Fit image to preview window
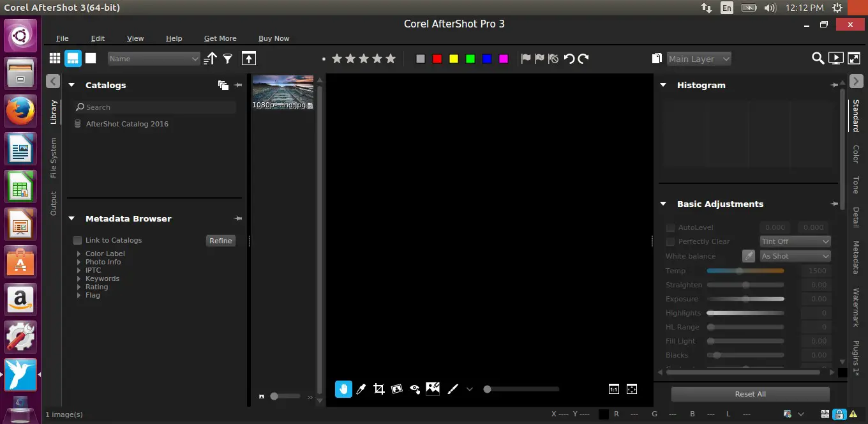 632,389
